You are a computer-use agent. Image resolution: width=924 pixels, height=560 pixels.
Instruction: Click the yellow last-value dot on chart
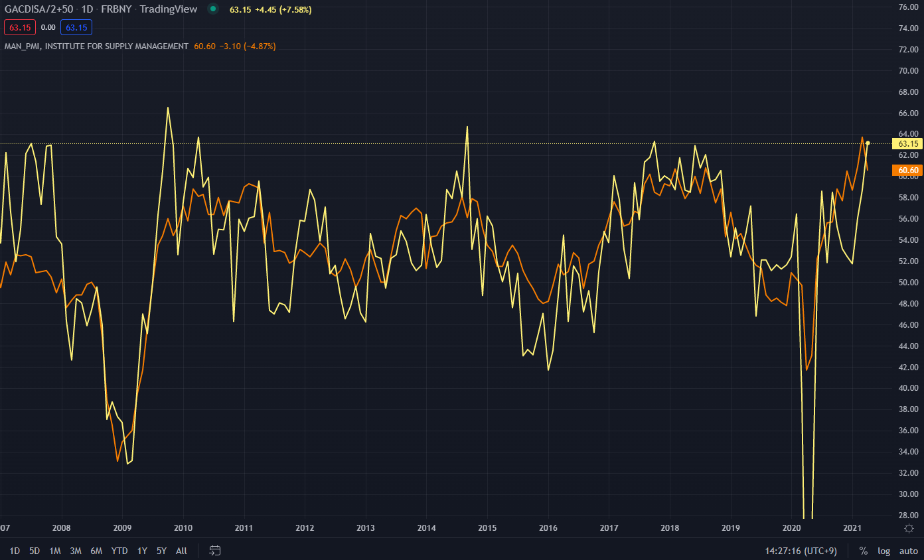868,143
